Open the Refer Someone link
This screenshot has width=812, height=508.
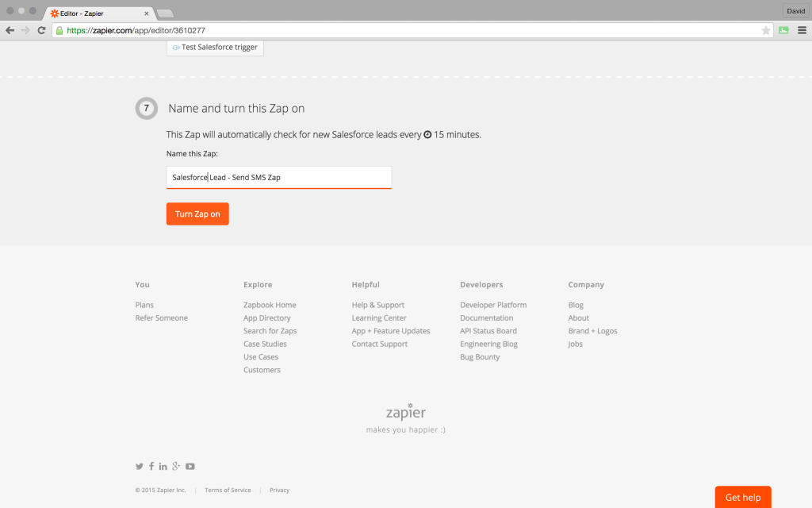[x=162, y=317]
